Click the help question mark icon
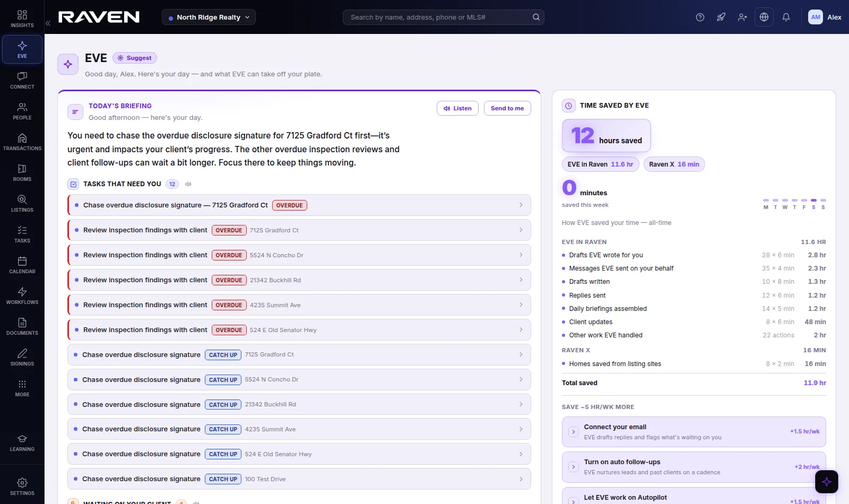 pyautogui.click(x=700, y=17)
